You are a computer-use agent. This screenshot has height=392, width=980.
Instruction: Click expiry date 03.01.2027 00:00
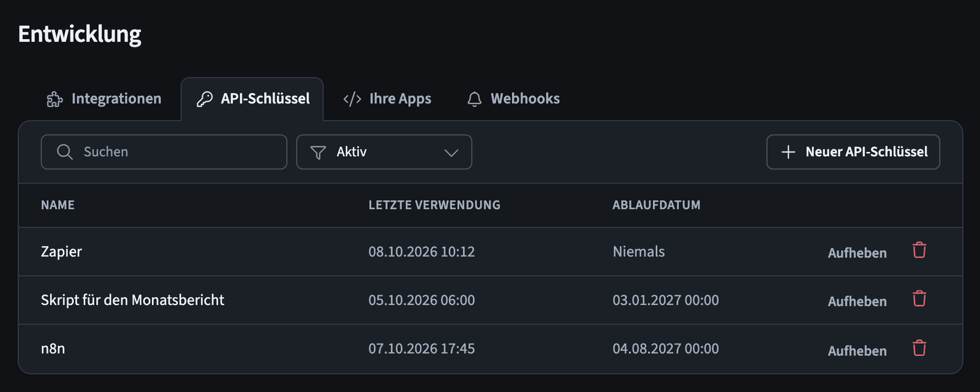click(666, 300)
